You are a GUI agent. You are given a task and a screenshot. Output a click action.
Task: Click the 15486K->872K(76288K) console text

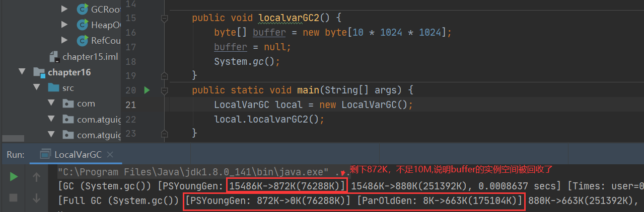tap(287, 186)
